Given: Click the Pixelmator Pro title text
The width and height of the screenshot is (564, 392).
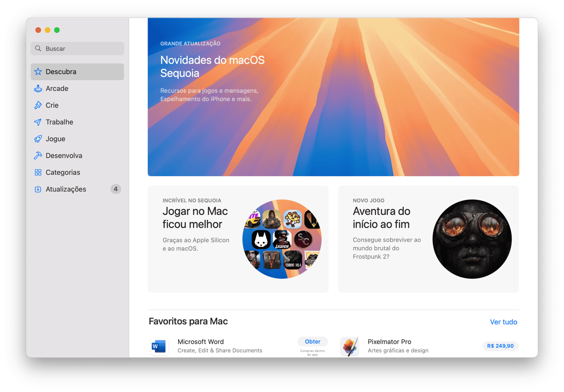Looking at the screenshot, I should 390,342.
